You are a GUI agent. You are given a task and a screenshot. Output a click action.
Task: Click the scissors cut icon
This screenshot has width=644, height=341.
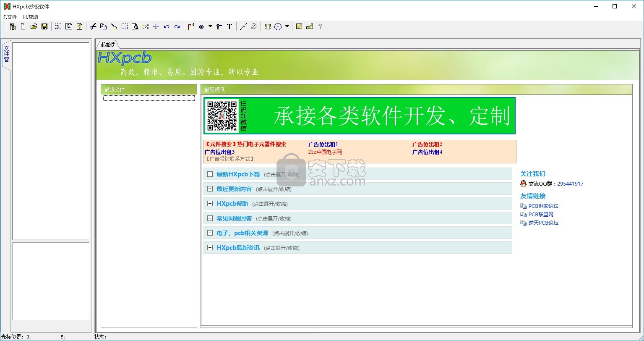click(x=93, y=26)
